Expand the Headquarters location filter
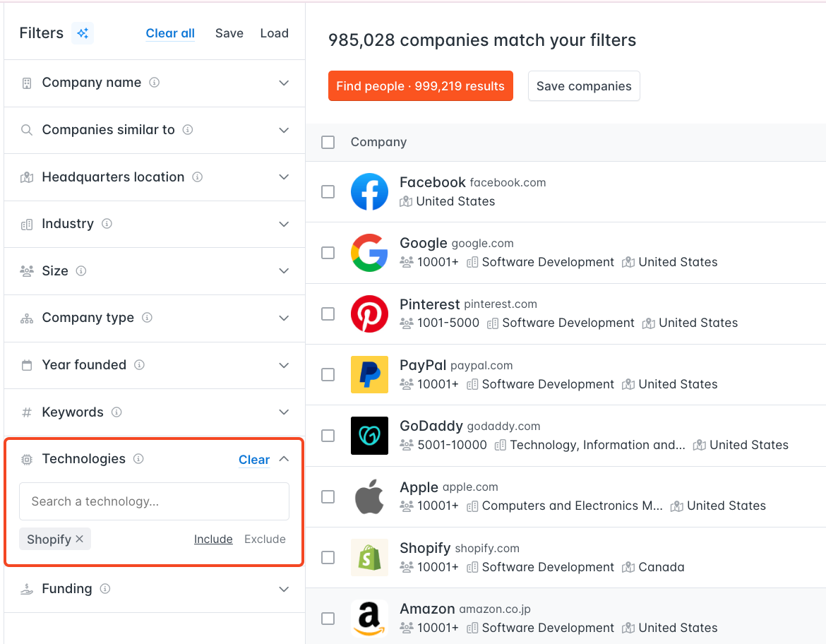Viewport: 826px width, 644px height. click(284, 177)
